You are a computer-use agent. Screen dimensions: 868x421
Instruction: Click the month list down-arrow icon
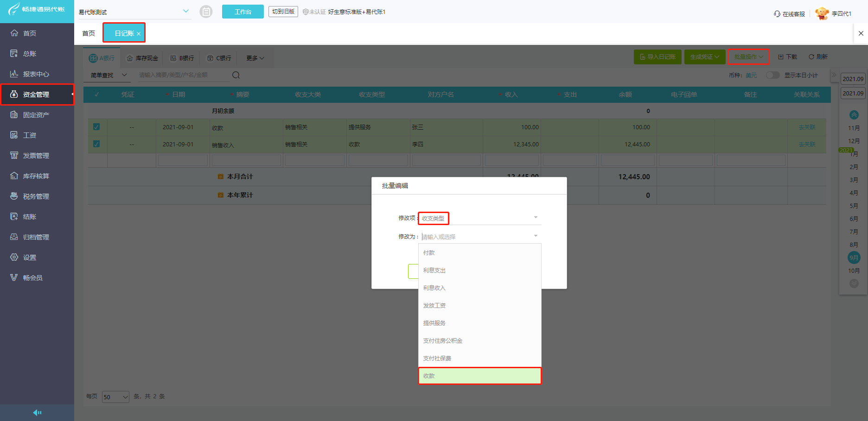854,283
